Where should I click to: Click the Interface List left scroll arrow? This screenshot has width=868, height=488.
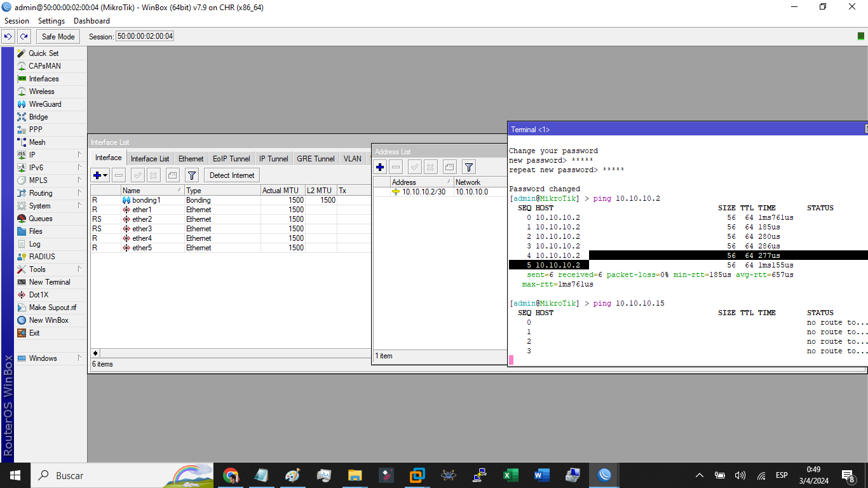(x=95, y=353)
